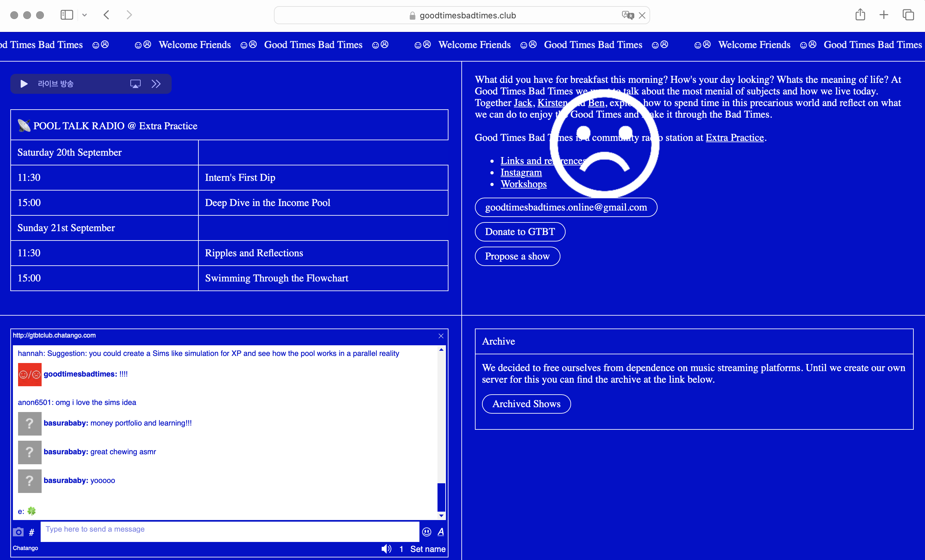
Task: Type in chat message field
Action: pyautogui.click(x=229, y=531)
